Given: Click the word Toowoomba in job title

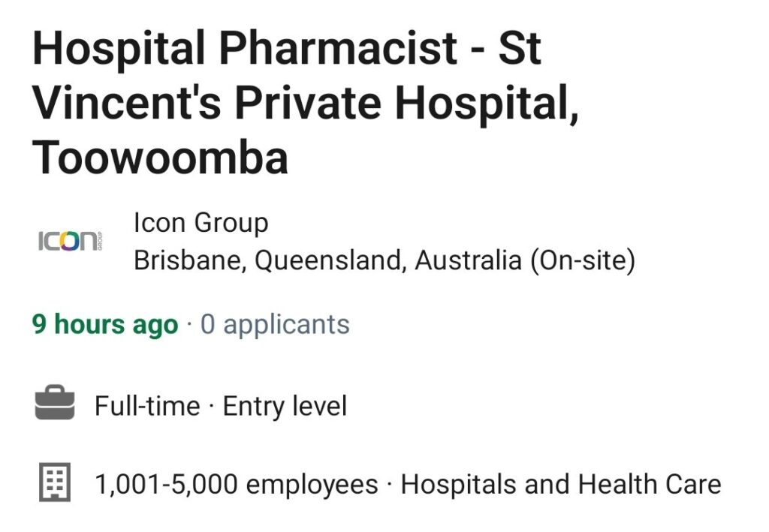Looking at the screenshot, I should click(161, 158).
